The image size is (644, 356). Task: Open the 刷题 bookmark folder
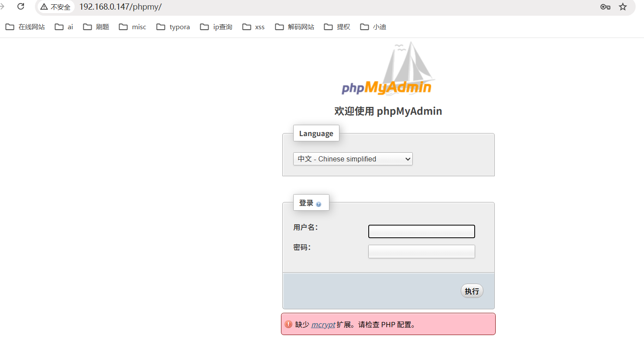point(96,27)
